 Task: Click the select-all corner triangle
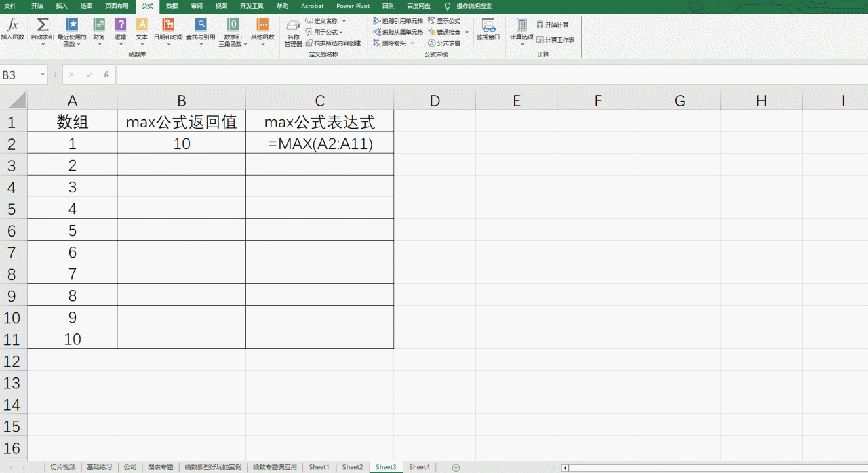point(18,100)
